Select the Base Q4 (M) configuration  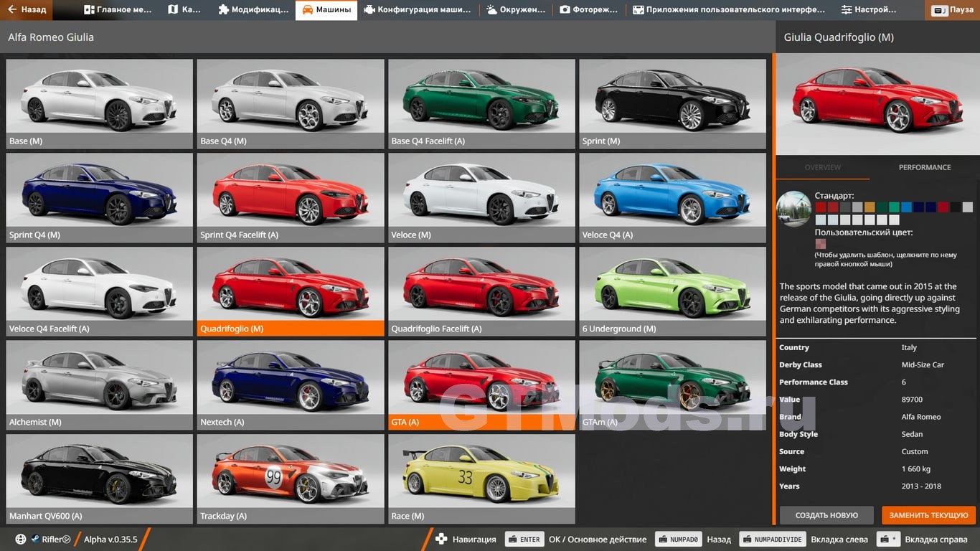pos(291,103)
